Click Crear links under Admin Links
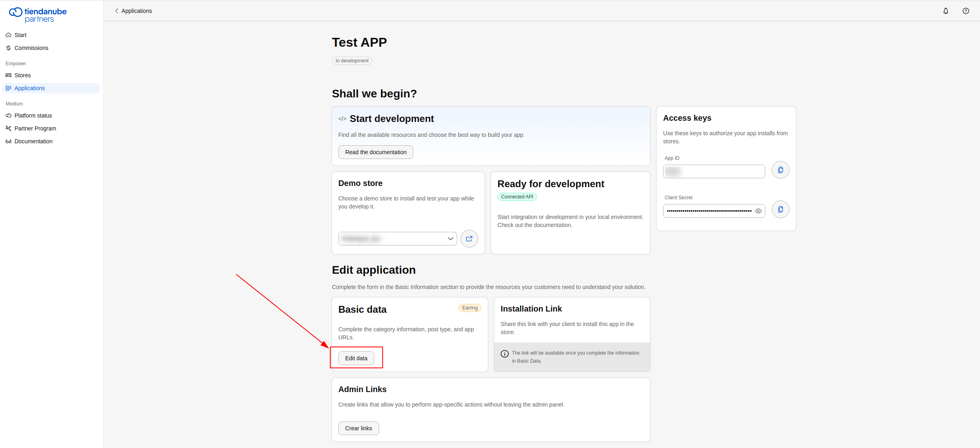Image resolution: width=980 pixels, height=448 pixels. tap(358, 428)
